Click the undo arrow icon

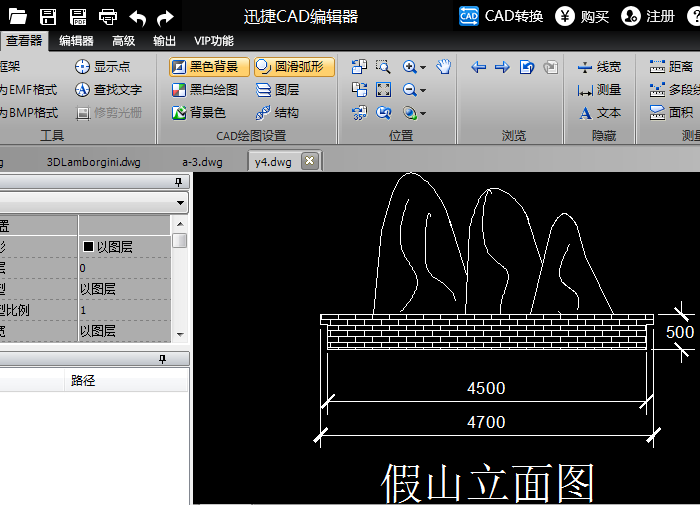pyautogui.click(x=138, y=18)
